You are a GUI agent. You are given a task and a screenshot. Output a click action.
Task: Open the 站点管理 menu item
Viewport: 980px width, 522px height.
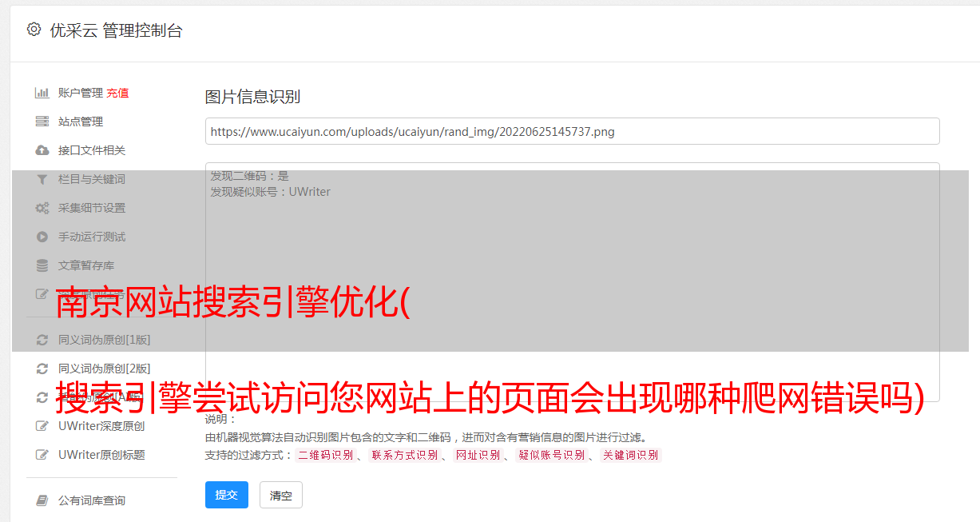click(81, 122)
